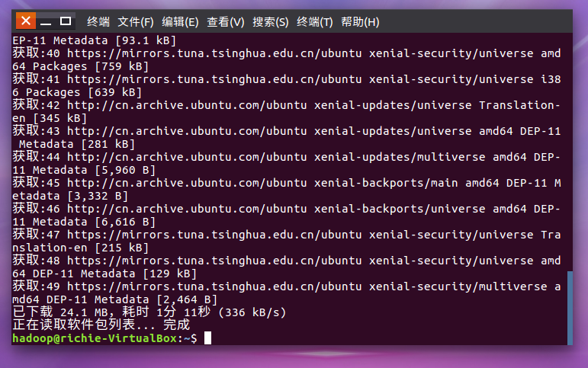Click the text etadata [3,332 B]
Screen dimensions: 588x368
click(70, 196)
